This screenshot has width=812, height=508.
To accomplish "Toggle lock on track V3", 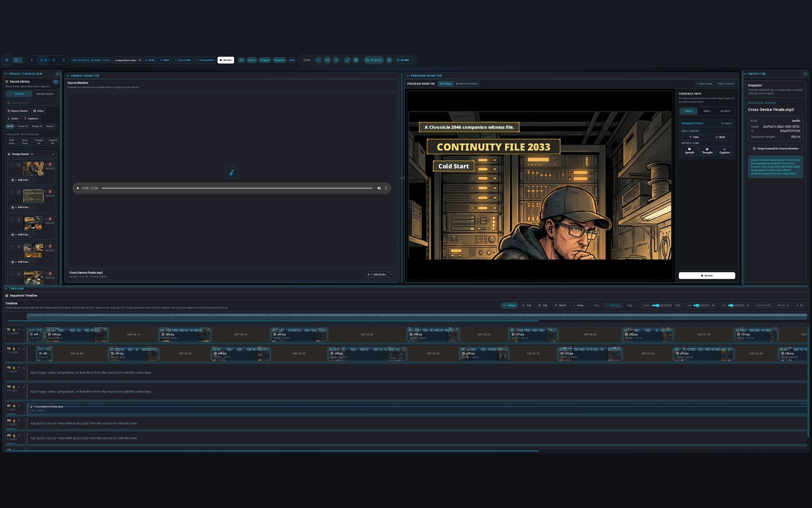I will 14,368.
